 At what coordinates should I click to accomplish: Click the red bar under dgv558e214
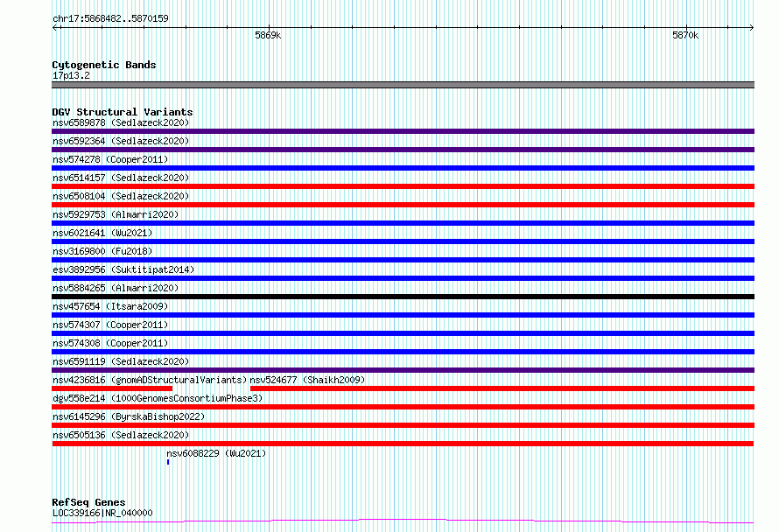403,407
